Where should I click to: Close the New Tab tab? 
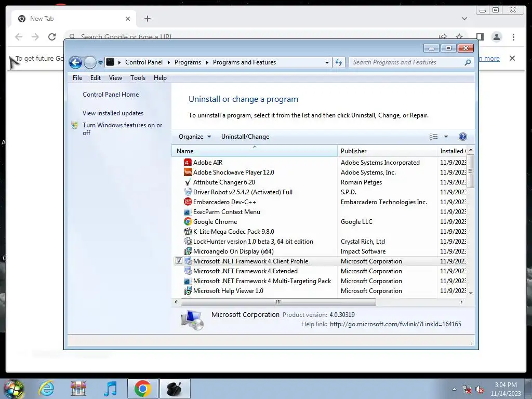click(x=128, y=19)
